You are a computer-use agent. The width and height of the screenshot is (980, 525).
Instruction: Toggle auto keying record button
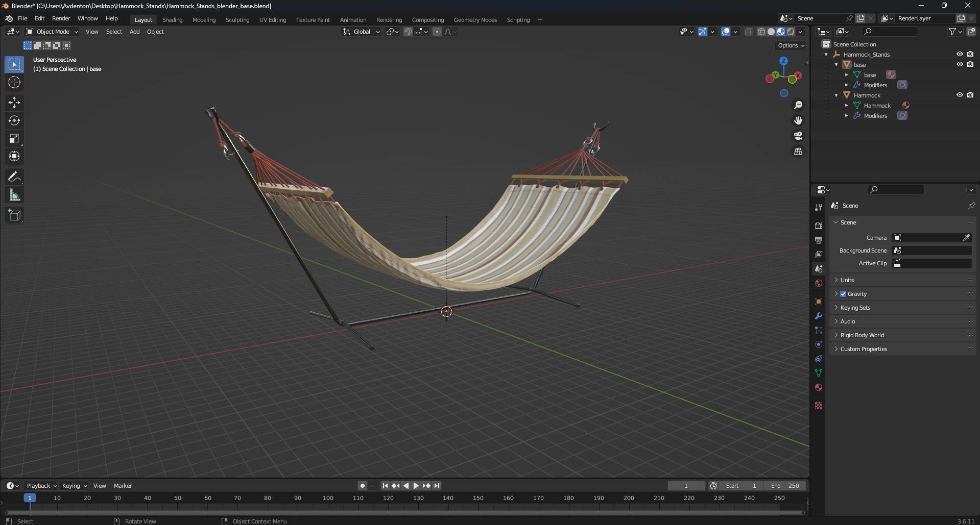pos(362,486)
